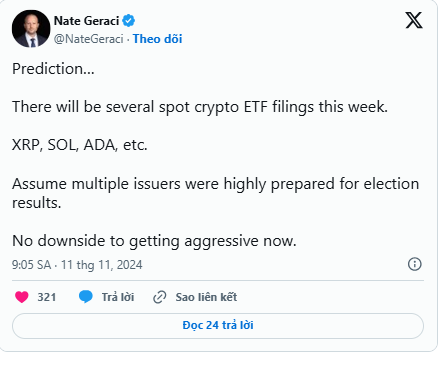This screenshot has width=446, height=366.
Task: Click the blue verified badge
Action: tap(129, 21)
